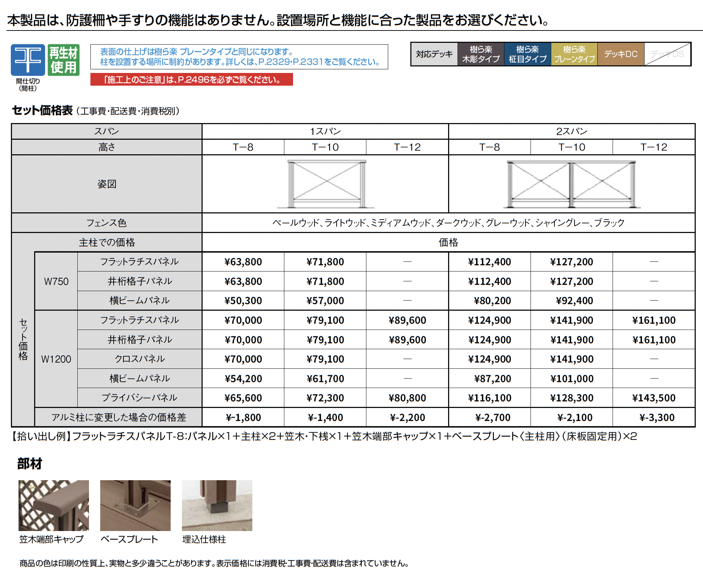Open the 笠木端部キャップ photo
The image size is (703, 588).
coord(54,505)
